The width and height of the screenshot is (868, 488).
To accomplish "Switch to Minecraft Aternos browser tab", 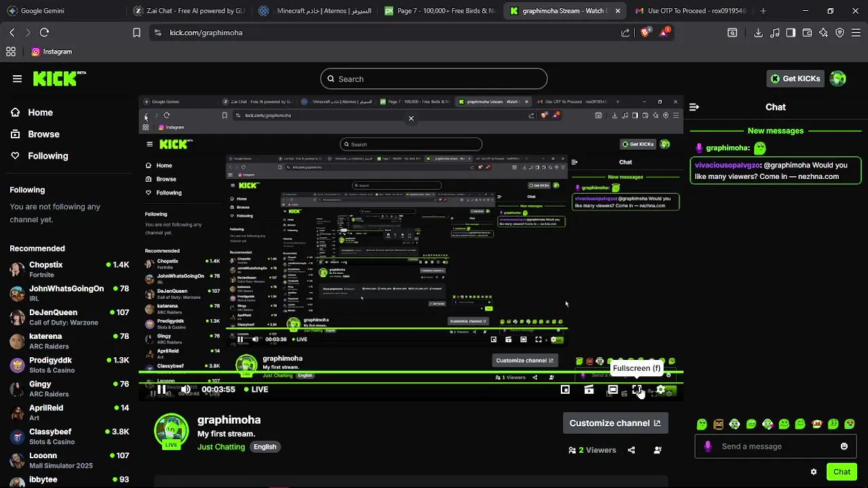I will pyautogui.click(x=315, y=11).
